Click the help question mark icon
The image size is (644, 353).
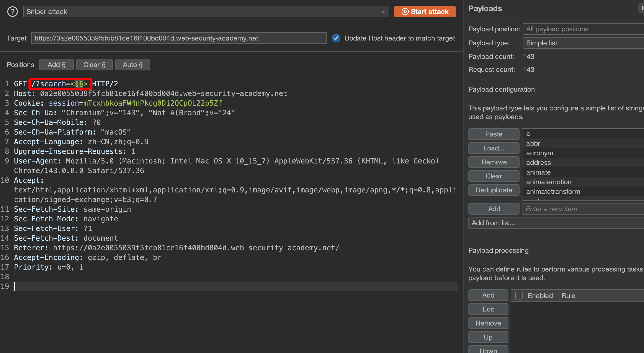point(12,12)
